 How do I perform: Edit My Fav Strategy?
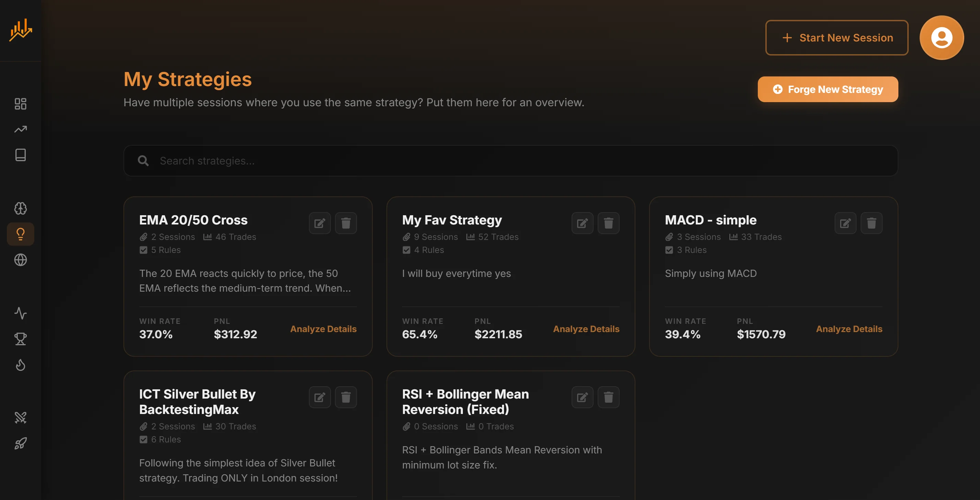point(583,223)
